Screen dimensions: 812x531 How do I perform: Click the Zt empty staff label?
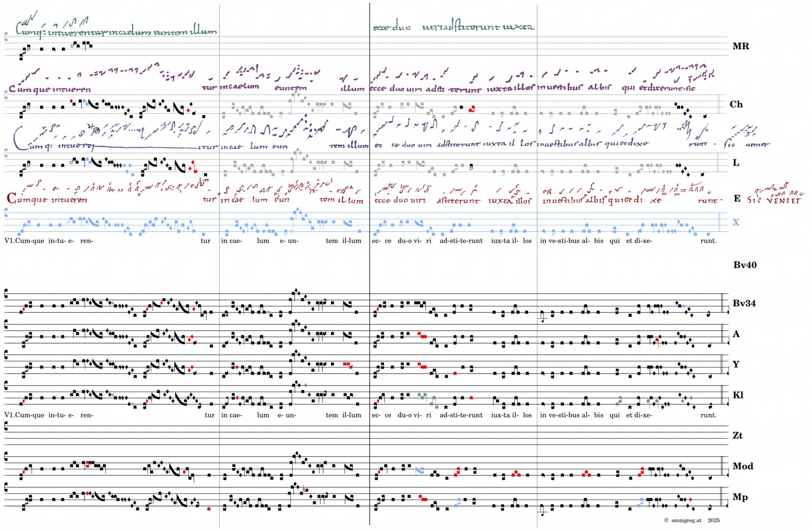point(737,436)
